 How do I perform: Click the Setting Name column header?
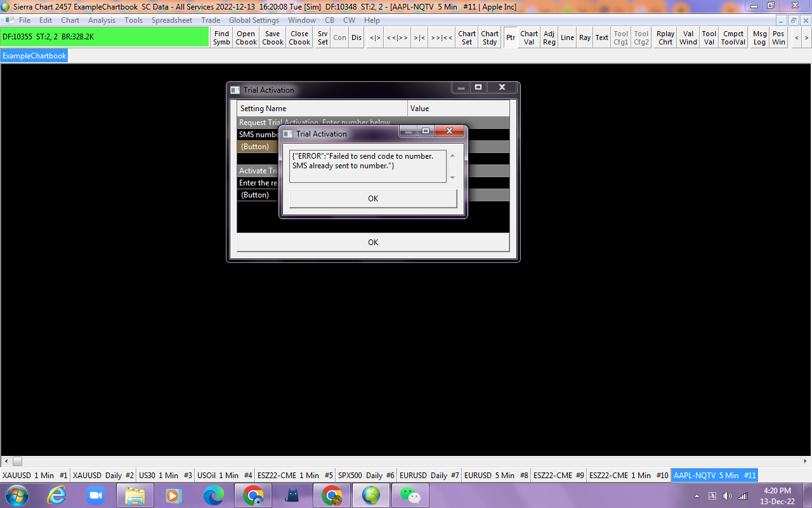(x=322, y=109)
